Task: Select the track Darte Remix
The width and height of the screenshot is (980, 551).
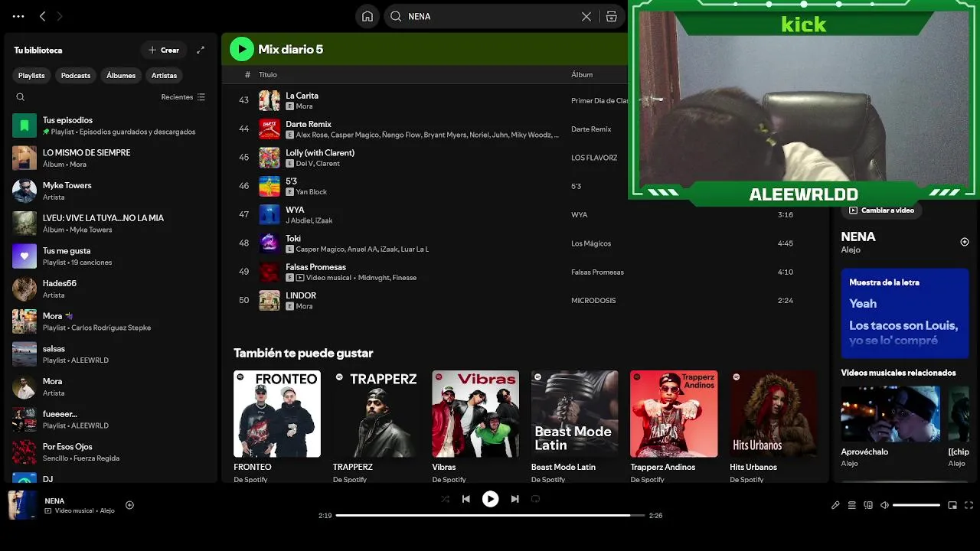Action: [x=309, y=124]
